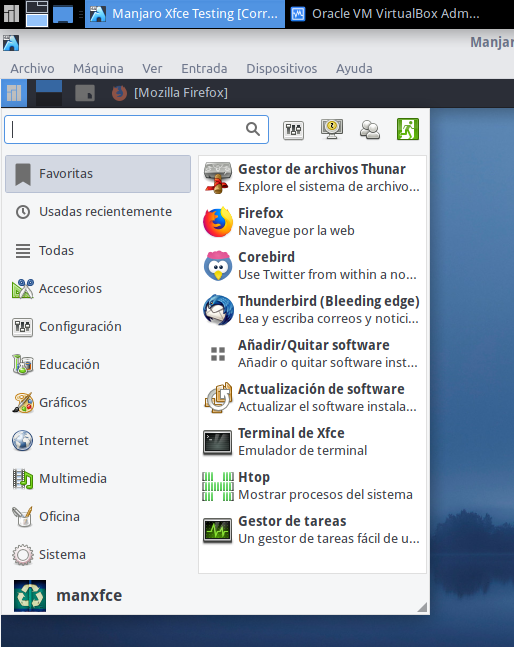The height and width of the screenshot is (647, 514).
Task: Open Gestor de tareas
Action: point(312,530)
